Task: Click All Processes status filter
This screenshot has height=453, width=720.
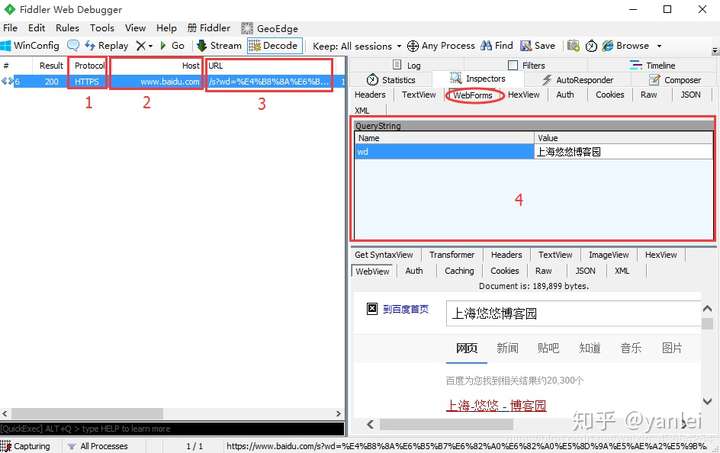Action: (x=98, y=446)
